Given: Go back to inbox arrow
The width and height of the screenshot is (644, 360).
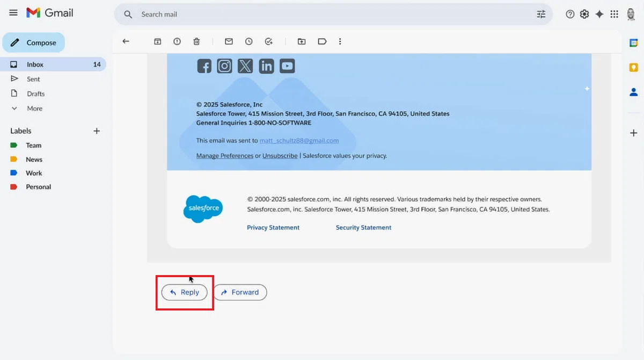Looking at the screenshot, I should tap(126, 41).
